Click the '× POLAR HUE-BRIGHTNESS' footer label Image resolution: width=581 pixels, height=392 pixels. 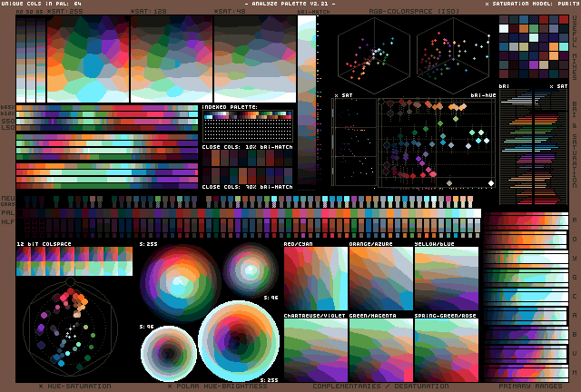click(x=218, y=386)
